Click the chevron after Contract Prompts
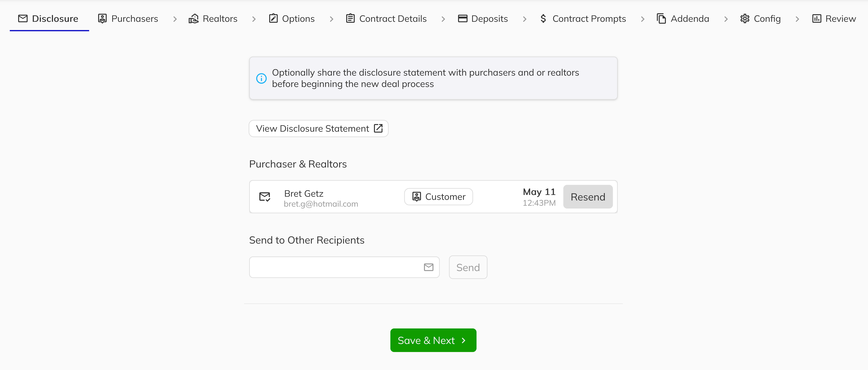 point(643,19)
